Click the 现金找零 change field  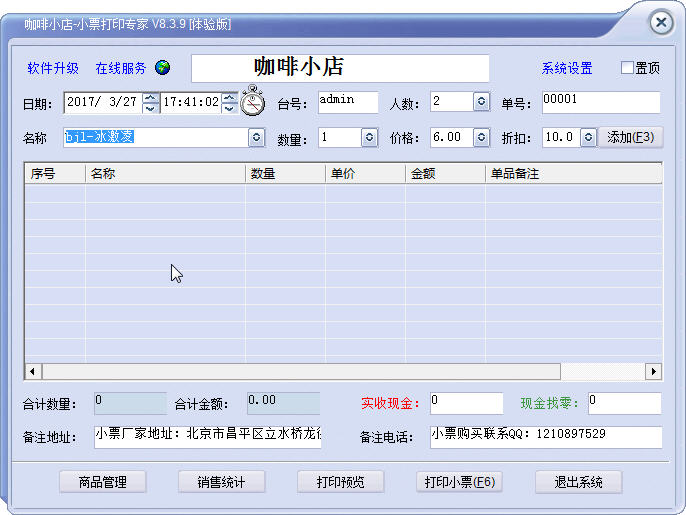tap(624, 403)
